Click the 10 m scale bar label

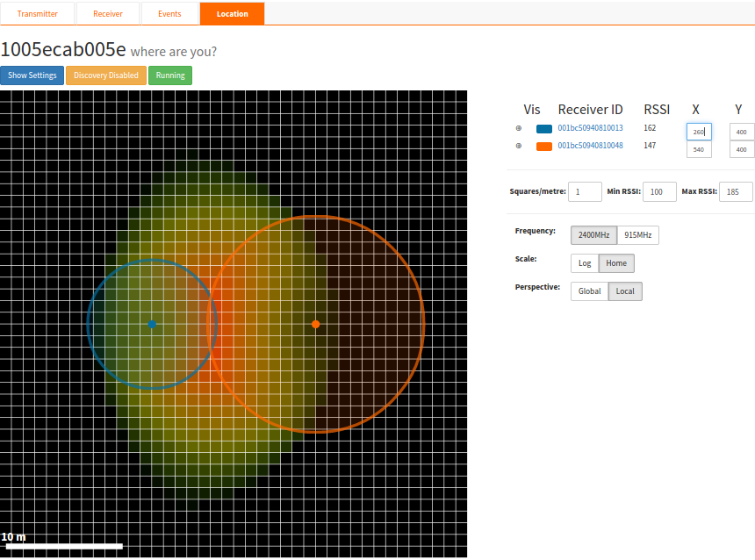tap(13, 537)
